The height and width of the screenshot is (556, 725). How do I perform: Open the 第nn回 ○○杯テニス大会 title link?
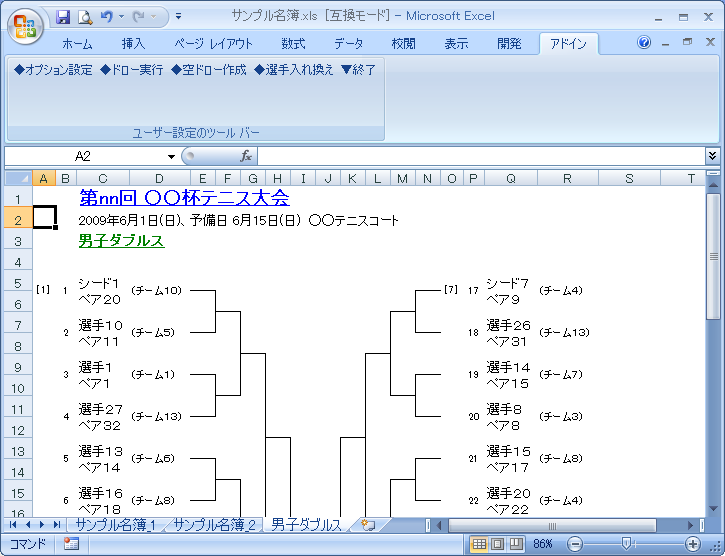pyautogui.click(x=184, y=198)
